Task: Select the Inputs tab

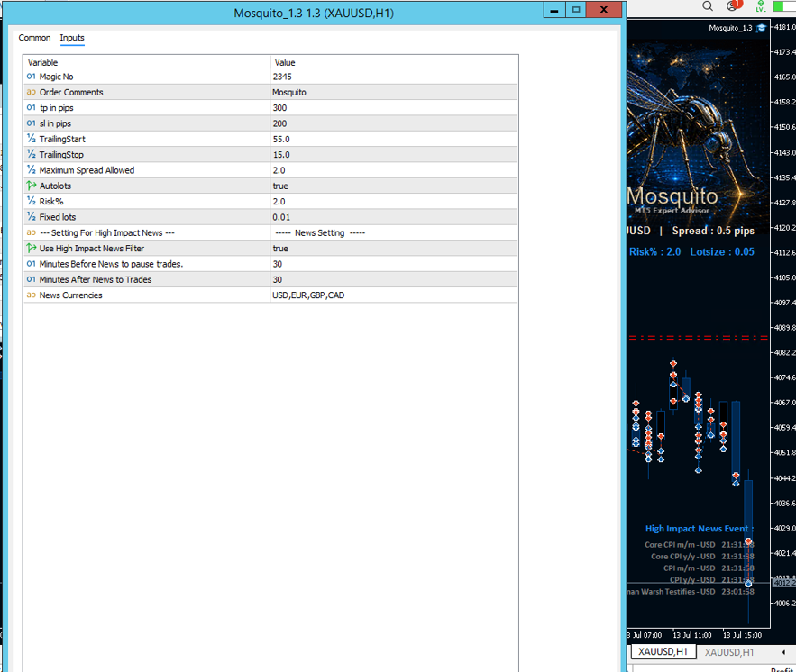Action: pos(72,38)
